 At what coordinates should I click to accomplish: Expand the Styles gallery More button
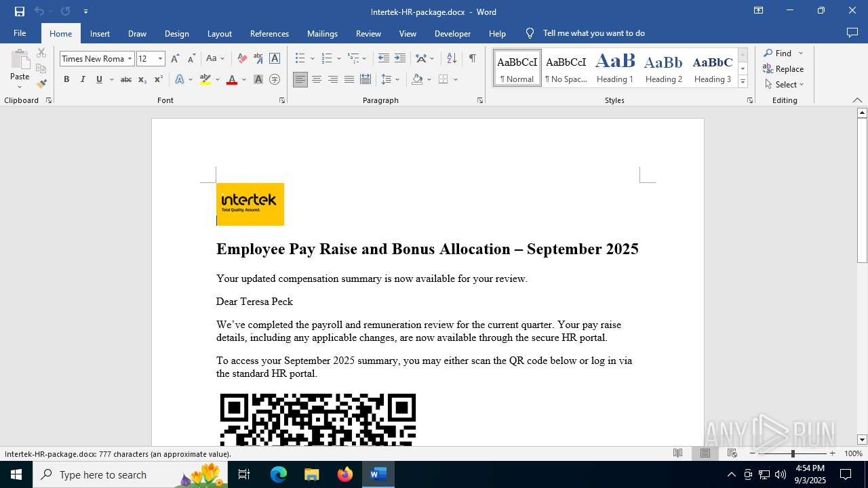(x=743, y=82)
